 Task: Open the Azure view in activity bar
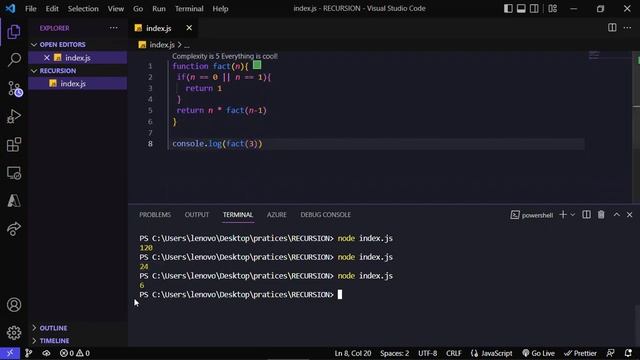(14, 201)
